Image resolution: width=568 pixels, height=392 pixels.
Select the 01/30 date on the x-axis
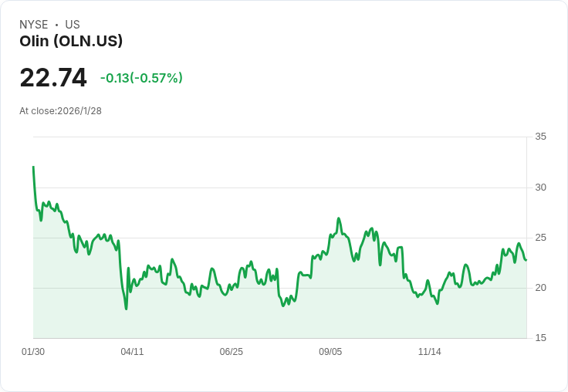pyautogui.click(x=33, y=352)
